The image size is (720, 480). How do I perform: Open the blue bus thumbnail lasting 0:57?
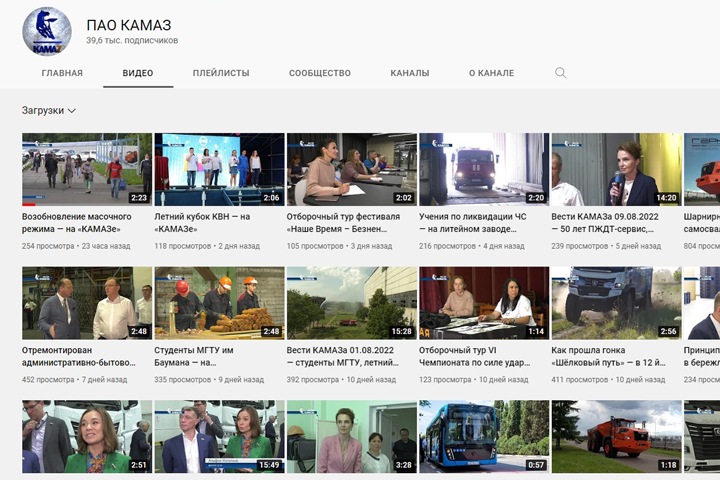[484, 436]
